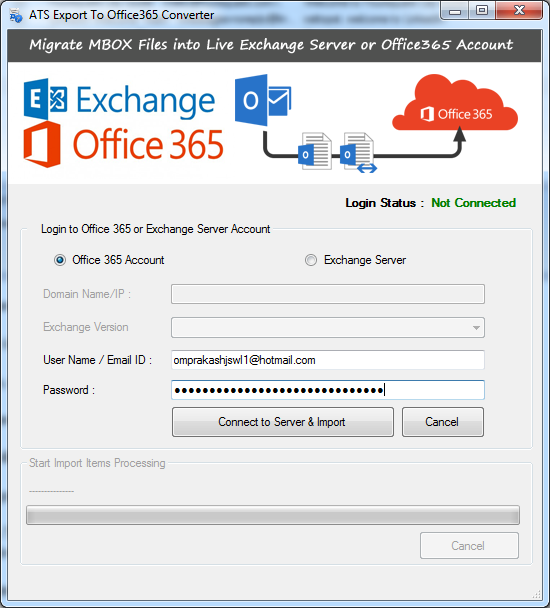Click the Office 365 logo icon
Screen dimensions: 550x608
pos(42,144)
